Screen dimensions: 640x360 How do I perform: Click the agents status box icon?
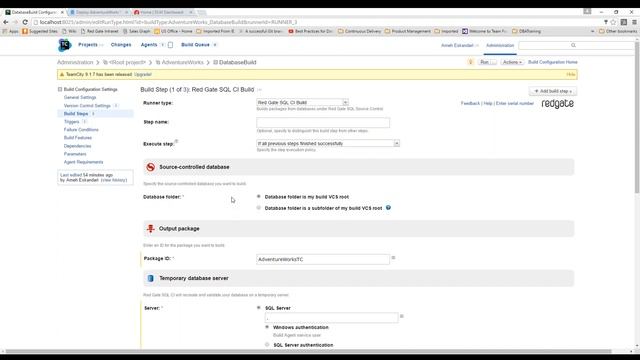[x=171, y=45]
